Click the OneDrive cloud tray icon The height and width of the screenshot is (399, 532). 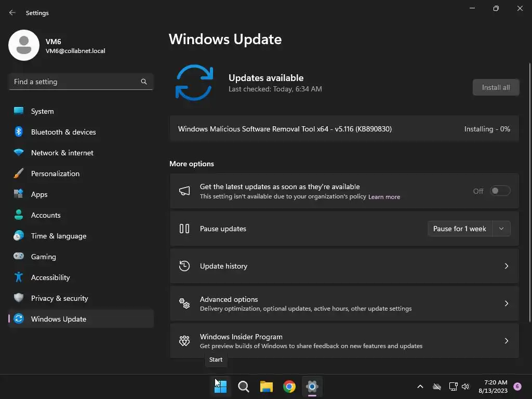pos(437,387)
